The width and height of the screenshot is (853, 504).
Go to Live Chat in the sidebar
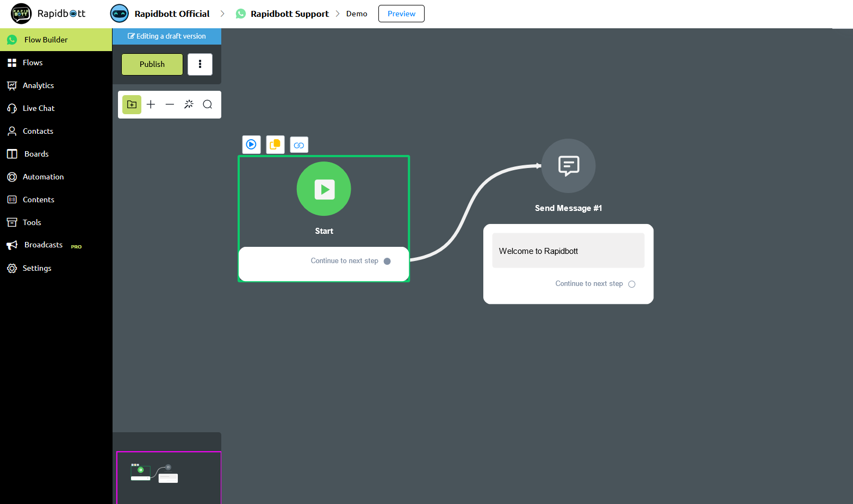coord(39,108)
